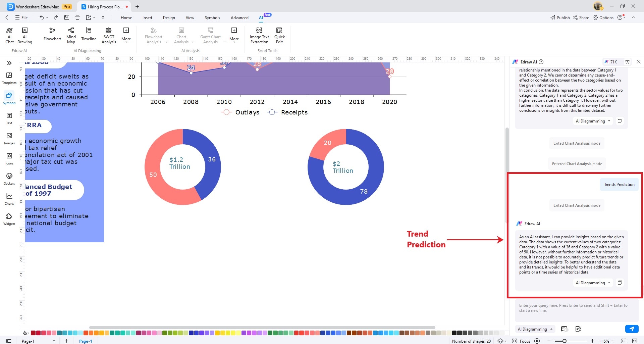Switch to the View ribbon tab
Image resolution: width=644 pixels, height=344 pixels.
point(190,17)
